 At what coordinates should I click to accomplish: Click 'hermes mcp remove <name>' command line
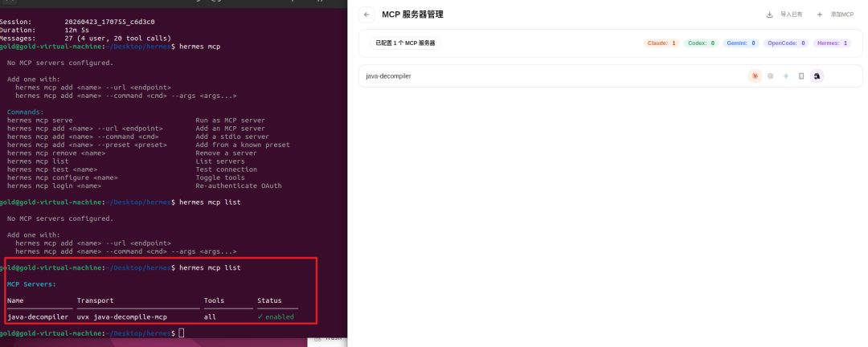click(x=56, y=153)
